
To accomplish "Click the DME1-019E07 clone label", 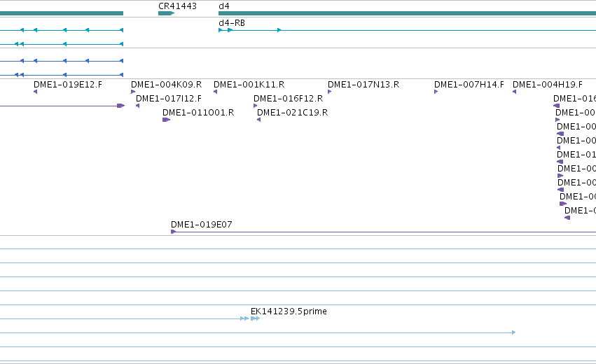I will pyautogui.click(x=202, y=225).
